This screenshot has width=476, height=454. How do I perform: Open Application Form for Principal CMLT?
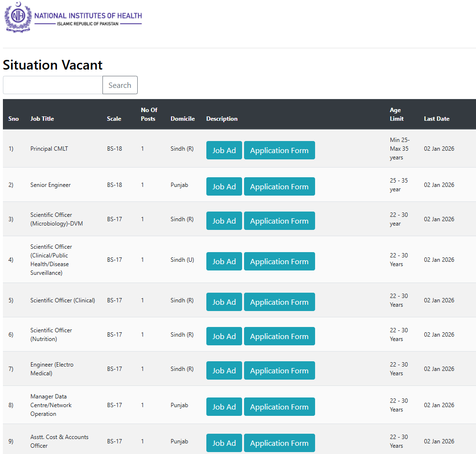click(x=279, y=150)
